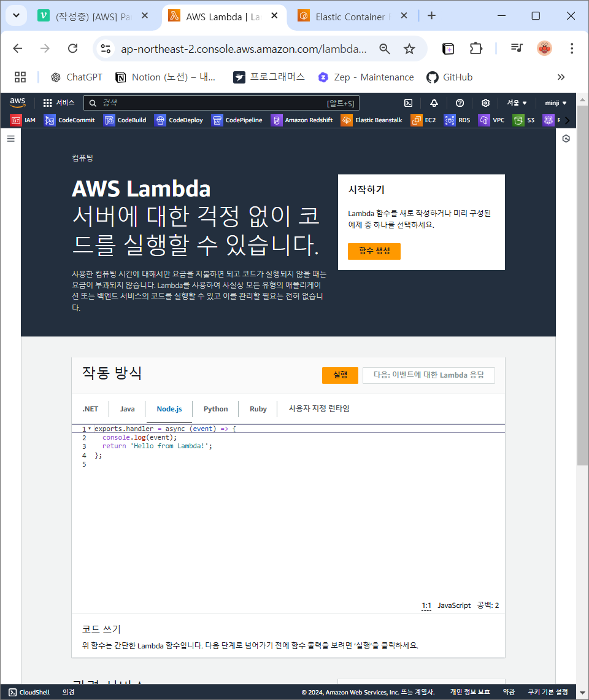Open the Lambda side navigation hamburger
This screenshot has width=589, height=700.
10,139
